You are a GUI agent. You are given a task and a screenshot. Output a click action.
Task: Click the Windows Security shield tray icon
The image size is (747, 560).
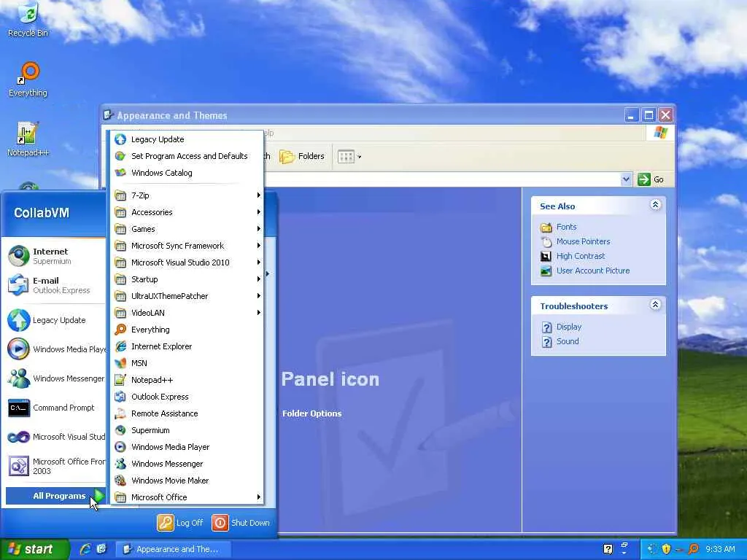click(x=666, y=549)
